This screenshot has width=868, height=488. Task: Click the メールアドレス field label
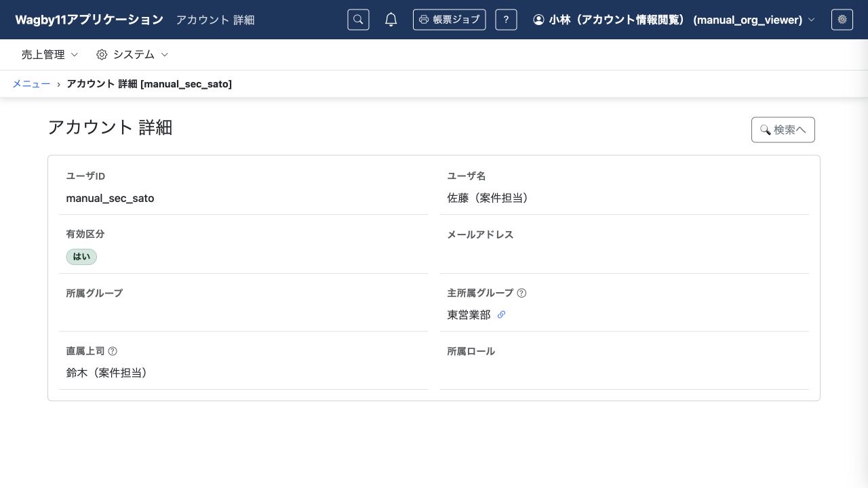480,235
